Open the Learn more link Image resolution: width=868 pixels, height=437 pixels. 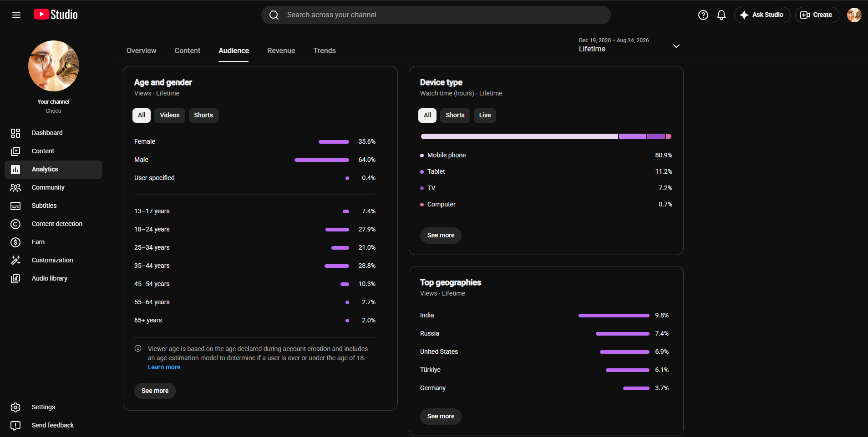tap(164, 367)
